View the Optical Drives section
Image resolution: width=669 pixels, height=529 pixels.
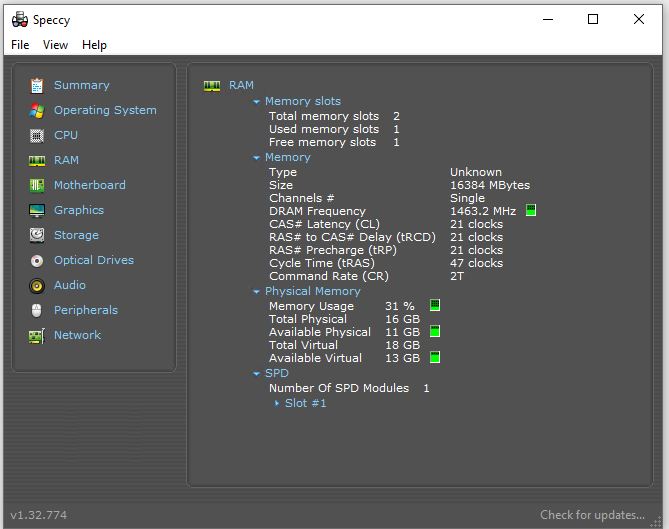click(94, 260)
